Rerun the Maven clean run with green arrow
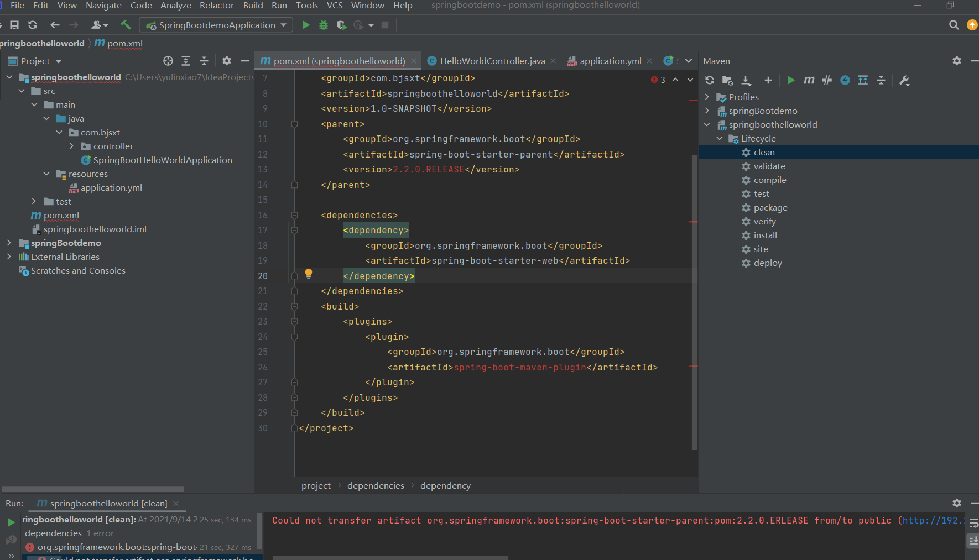This screenshot has height=560, width=979. [11, 522]
